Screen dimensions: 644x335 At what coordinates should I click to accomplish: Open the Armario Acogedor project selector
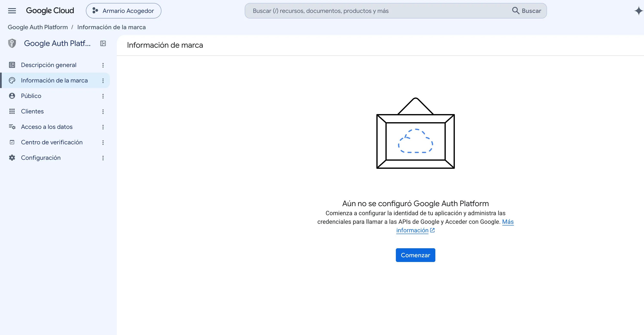tap(123, 11)
